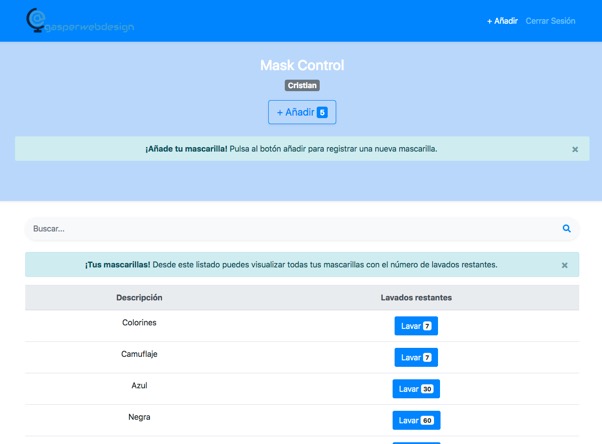Select the 'Azul' row description
The image size is (602, 444).
tap(139, 385)
